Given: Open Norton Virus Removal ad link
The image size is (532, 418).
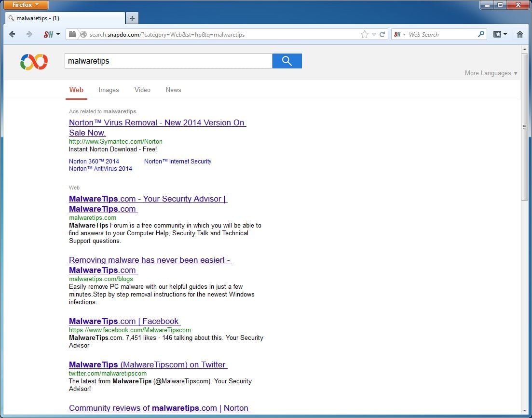Looking at the screenshot, I should coord(157,128).
